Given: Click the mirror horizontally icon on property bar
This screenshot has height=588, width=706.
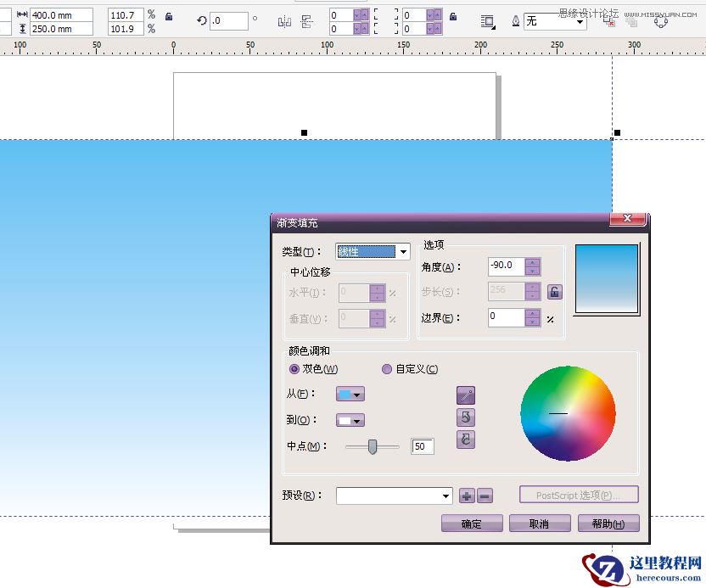Looking at the screenshot, I should 285,21.
